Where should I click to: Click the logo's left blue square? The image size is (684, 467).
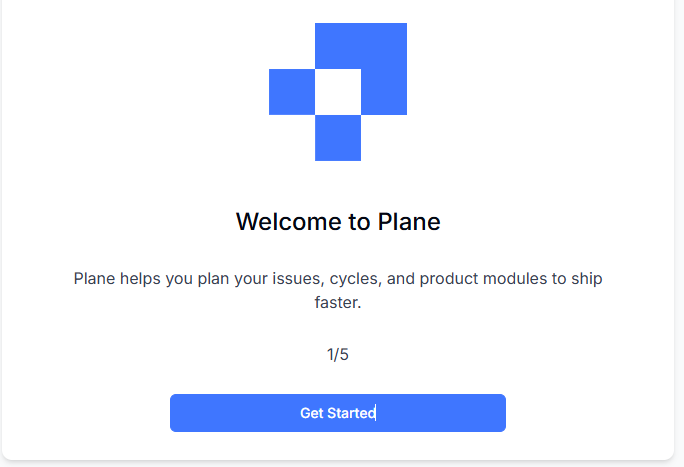[x=292, y=92]
